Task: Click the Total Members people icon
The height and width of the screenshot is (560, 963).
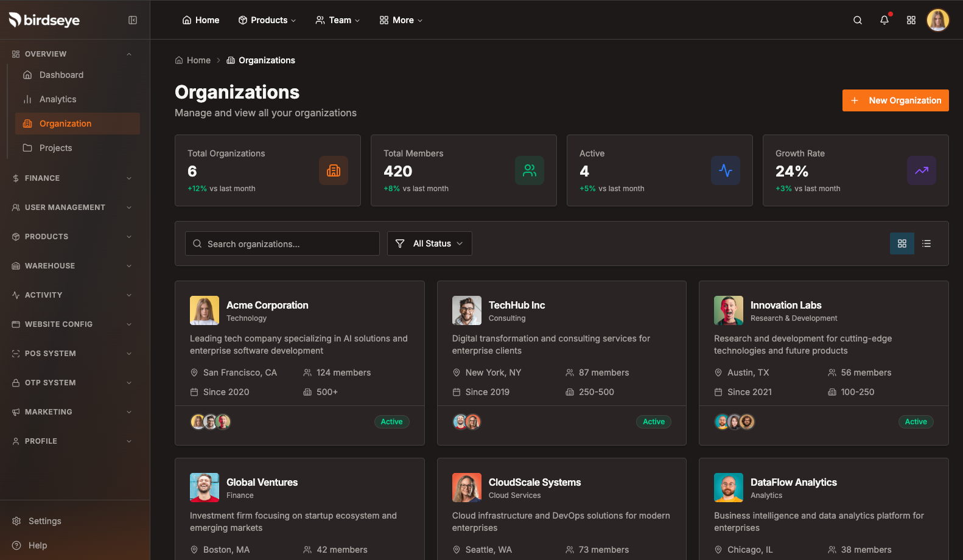Action: pyautogui.click(x=530, y=170)
